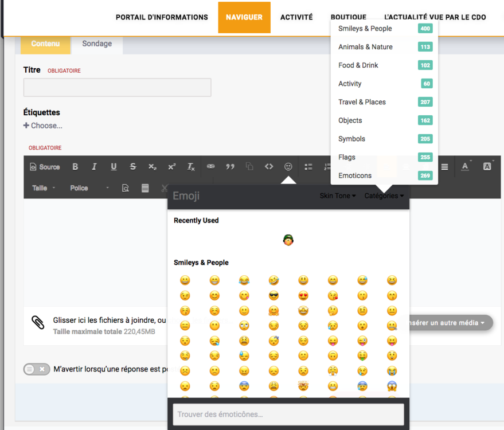The image size is (504, 430).
Task: Justify text alignment icon
Action: (444, 167)
